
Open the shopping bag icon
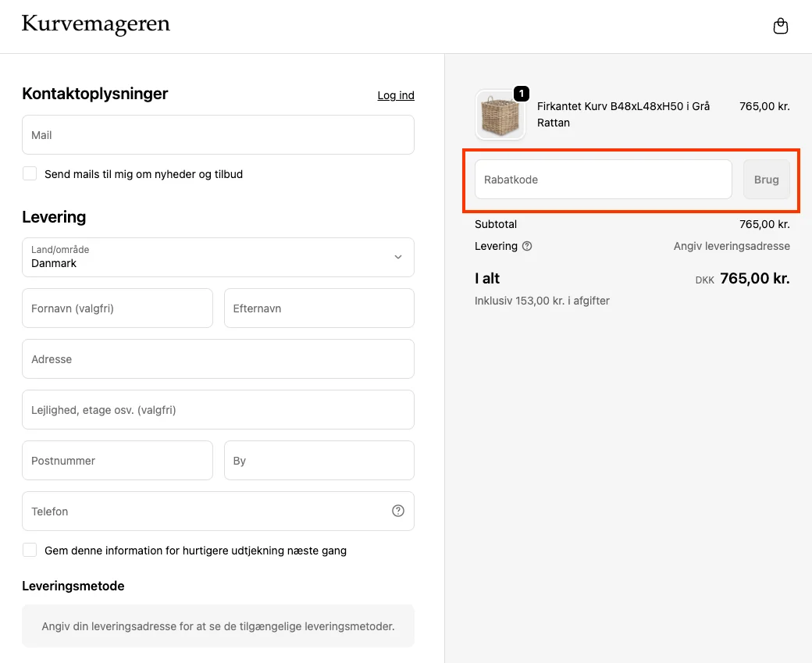(x=780, y=25)
